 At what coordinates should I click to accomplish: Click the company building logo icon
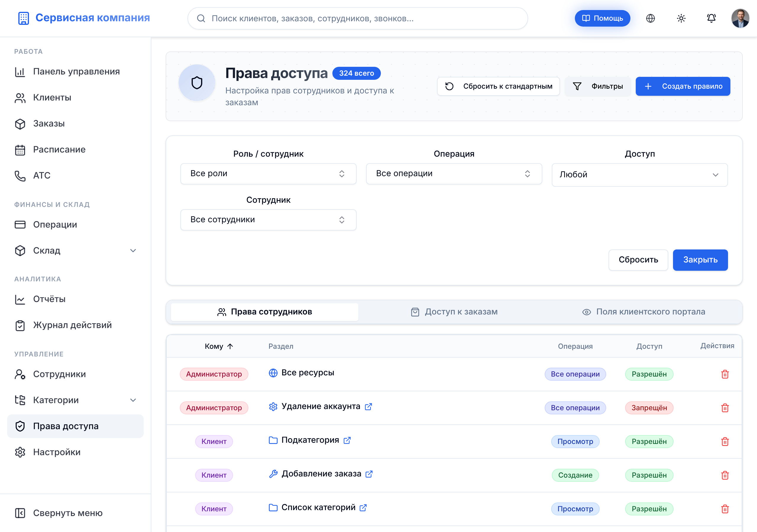(x=24, y=18)
